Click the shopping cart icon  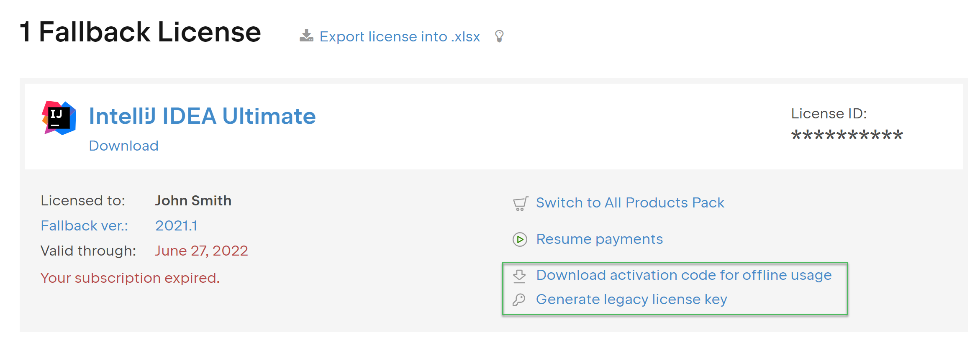521,204
